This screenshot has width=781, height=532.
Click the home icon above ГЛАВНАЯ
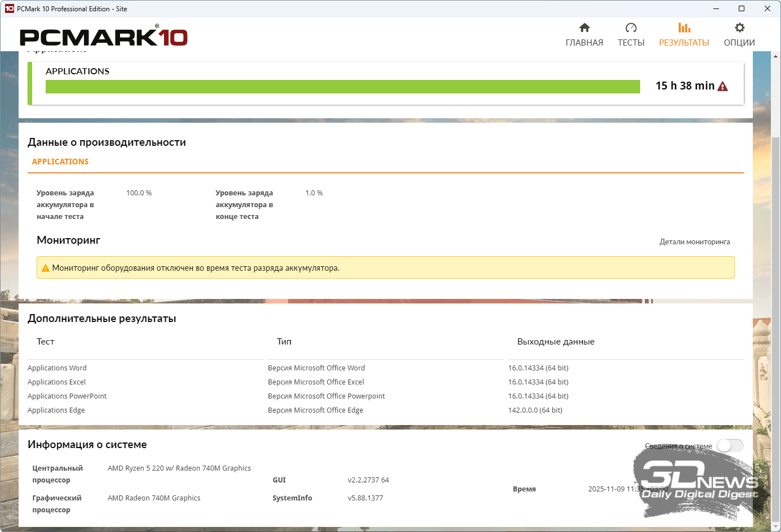(x=584, y=28)
